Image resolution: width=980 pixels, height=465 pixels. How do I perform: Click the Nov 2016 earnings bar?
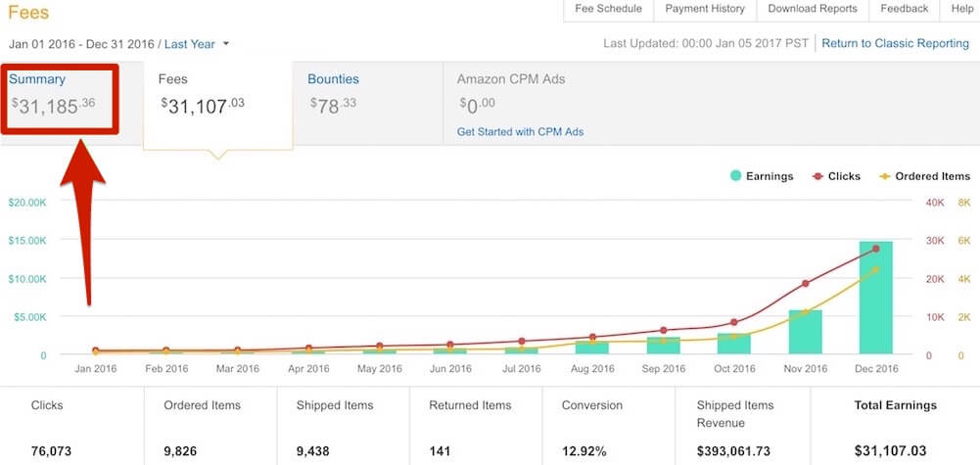(805, 332)
